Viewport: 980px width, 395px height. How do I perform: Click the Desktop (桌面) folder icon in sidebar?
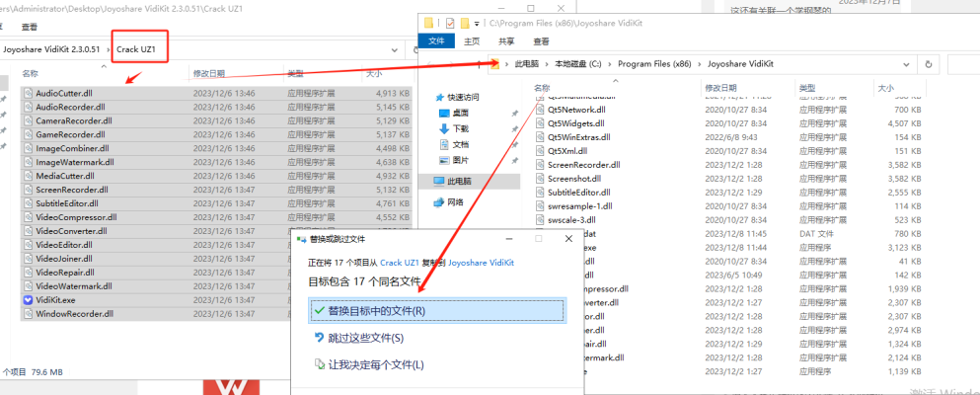(x=444, y=114)
